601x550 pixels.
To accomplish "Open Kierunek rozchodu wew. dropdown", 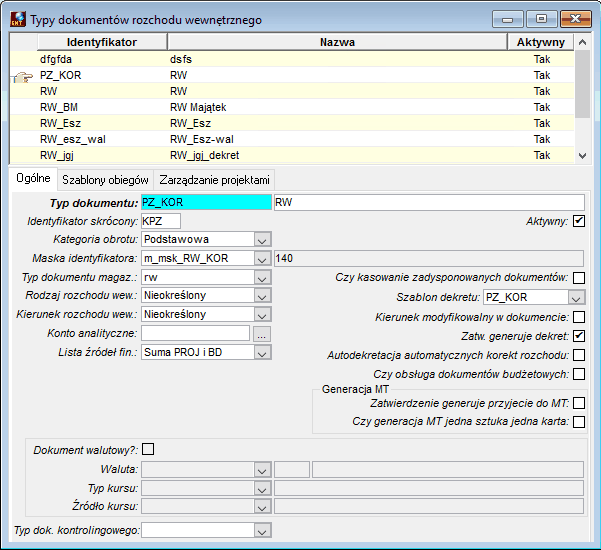I will tap(262, 315).
